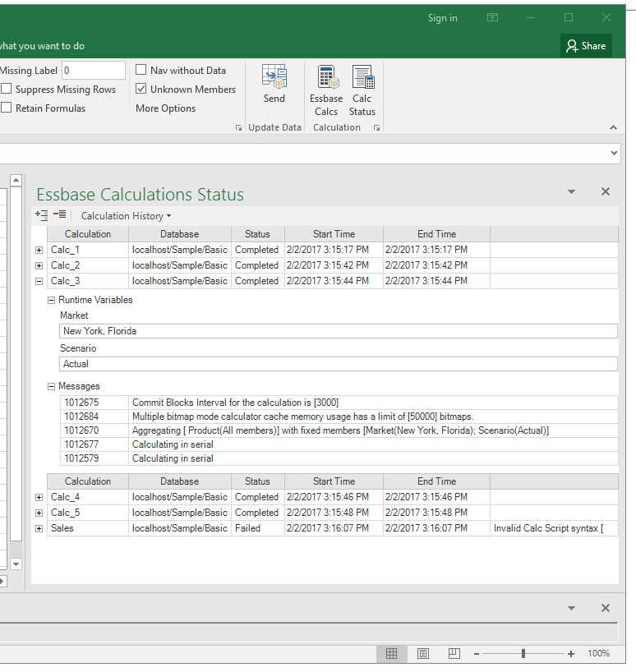Select Normal view icon in status bar

click(391, 653)
